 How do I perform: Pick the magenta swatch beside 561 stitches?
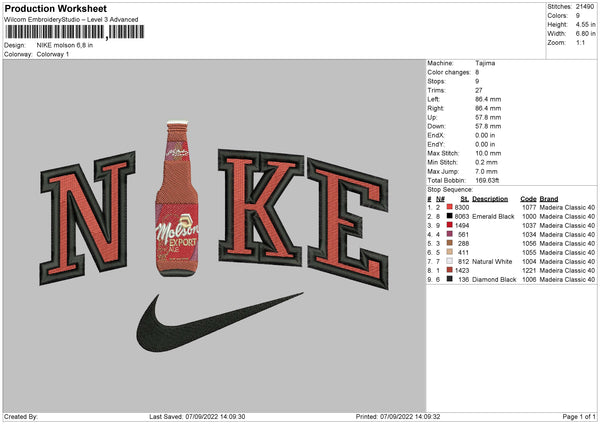450,234
